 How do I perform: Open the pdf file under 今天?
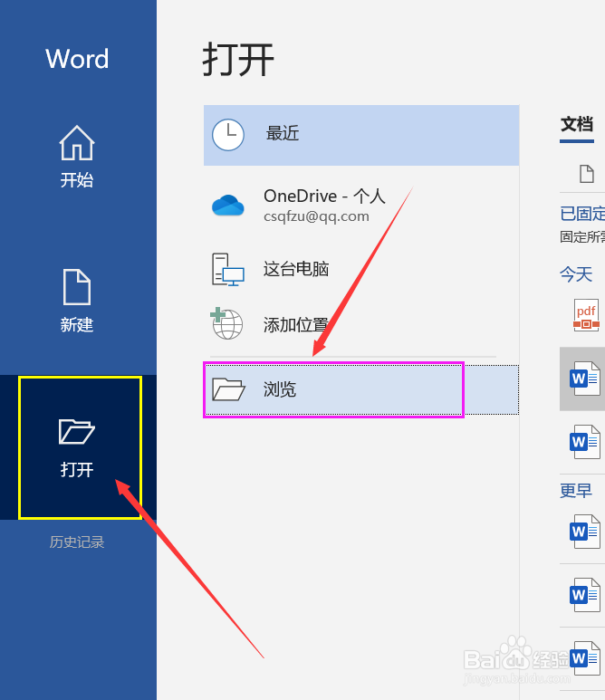coord(586,315)
